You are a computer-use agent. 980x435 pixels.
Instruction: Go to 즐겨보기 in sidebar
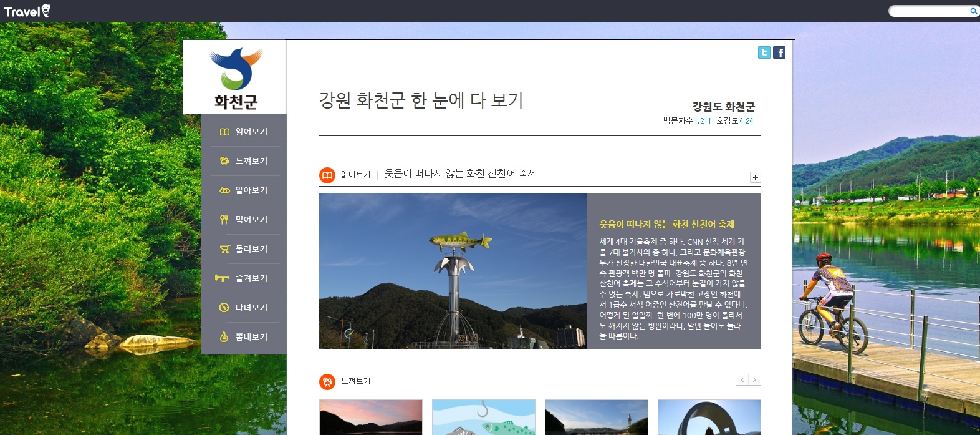pyautogui.click(x=244, y=278)
